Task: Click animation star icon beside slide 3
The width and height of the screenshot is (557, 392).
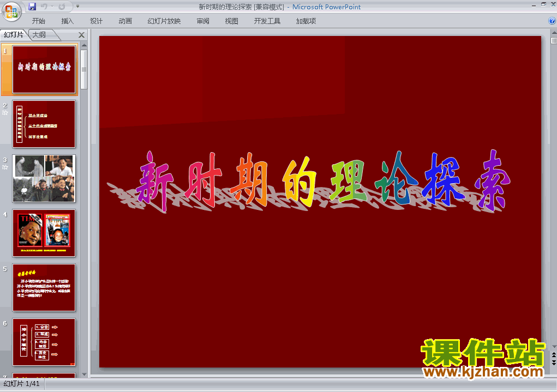Action: tap(5, 167)
